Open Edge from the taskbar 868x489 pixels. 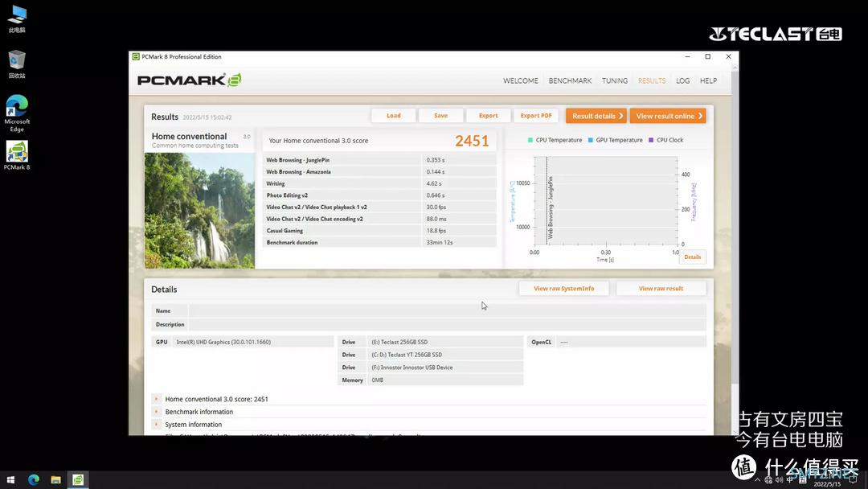point(34,479)
